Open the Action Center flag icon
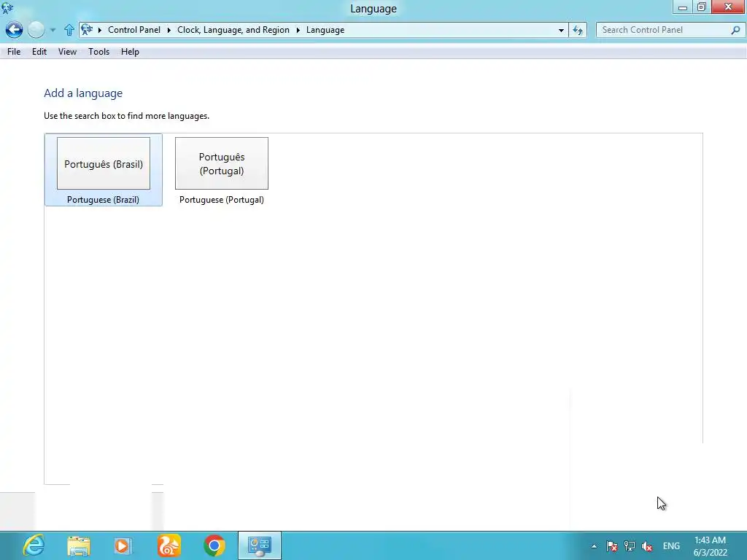Viewport: 747px width, 560px height. pos(612,546)
